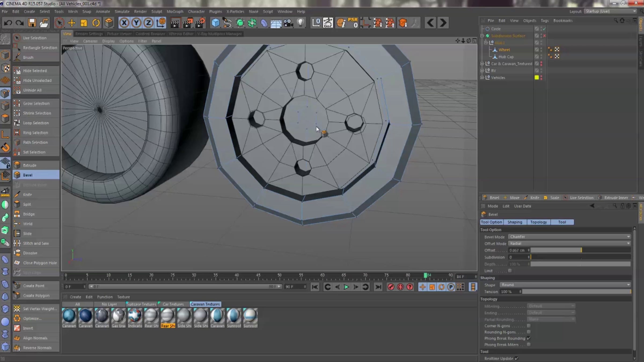
Task: Add a cube primitive from toolbar
Action: click(215, 23)
